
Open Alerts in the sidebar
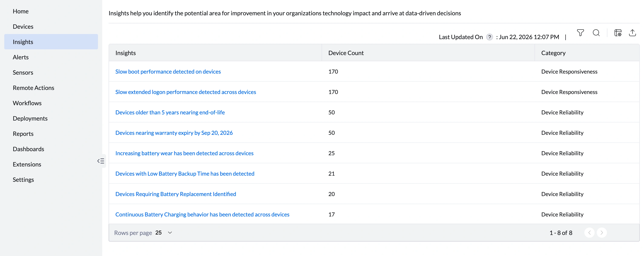[x=51, y=57]
